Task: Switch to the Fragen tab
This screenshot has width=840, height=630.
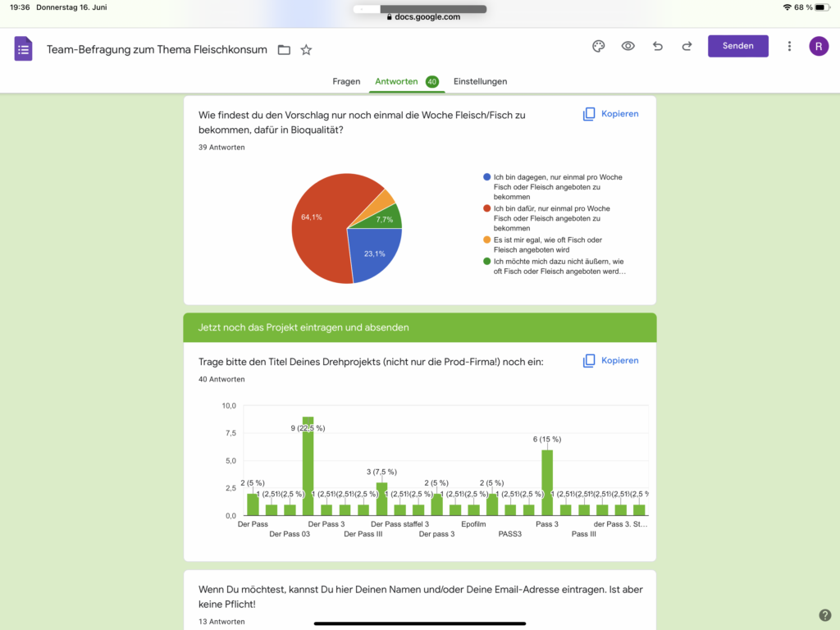Action: point(346,81)
